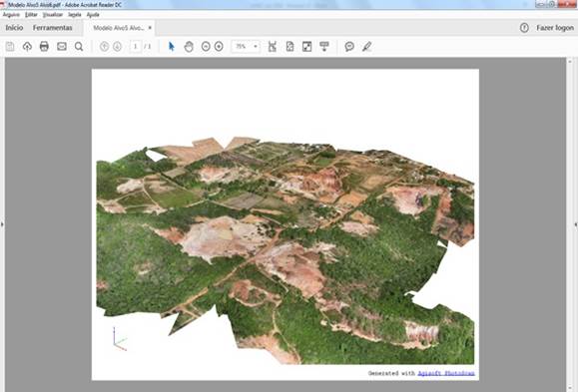Print the document with the printer icon
Image resolution: width=578 pixels, height=392 pixels.
pyautogui.click(x=44, y=47)
